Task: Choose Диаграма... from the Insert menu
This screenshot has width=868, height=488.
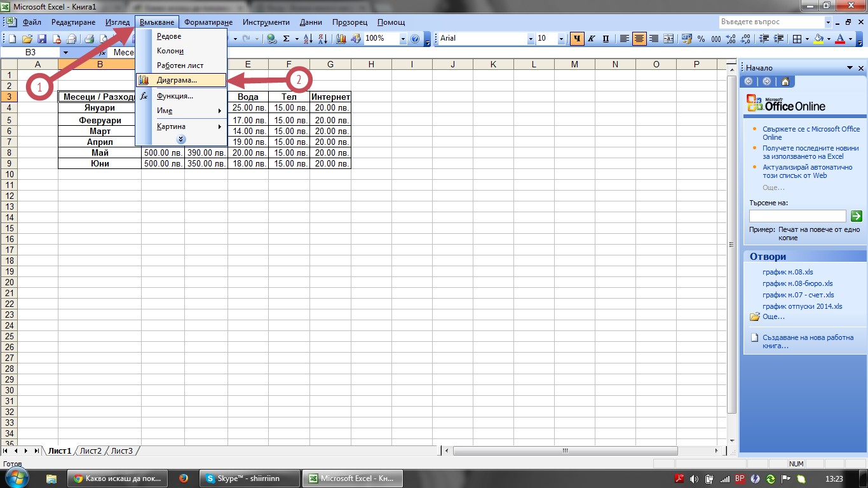Action: [x=181, y=81]
